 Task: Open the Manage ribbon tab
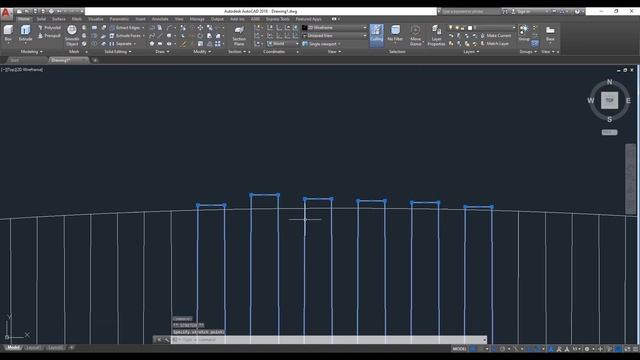pos(197,19)
